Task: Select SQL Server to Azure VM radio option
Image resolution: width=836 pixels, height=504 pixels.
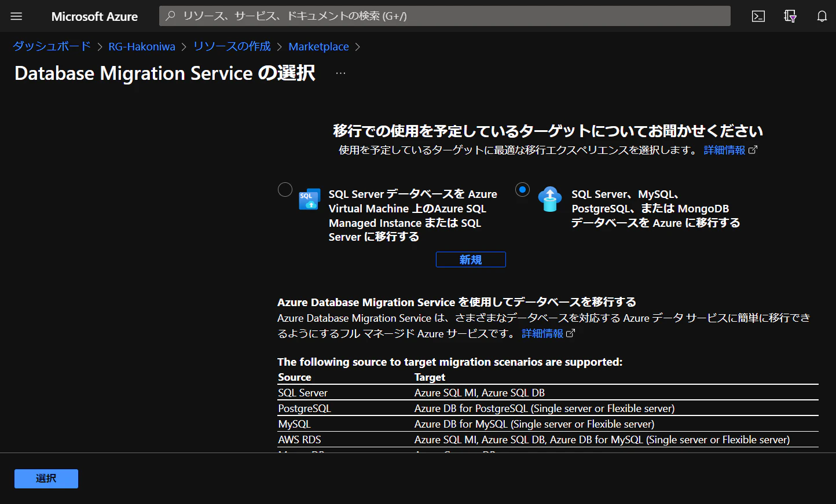Action: tap(285, 189)
